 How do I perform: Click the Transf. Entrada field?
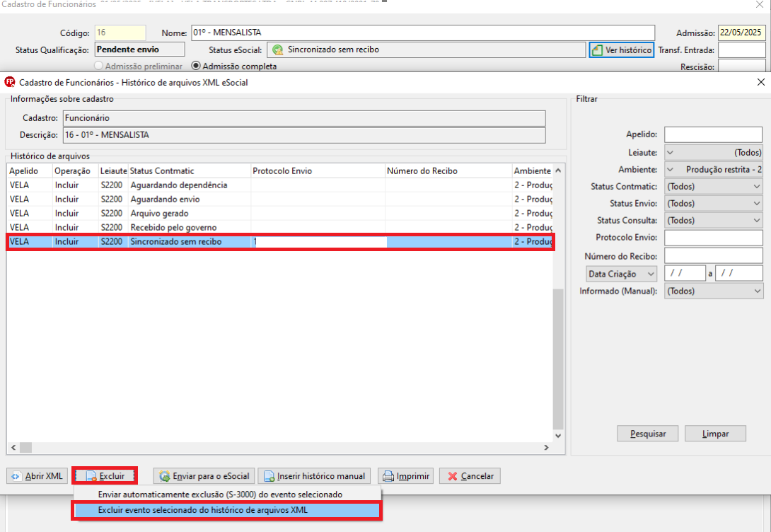point(741,50)
